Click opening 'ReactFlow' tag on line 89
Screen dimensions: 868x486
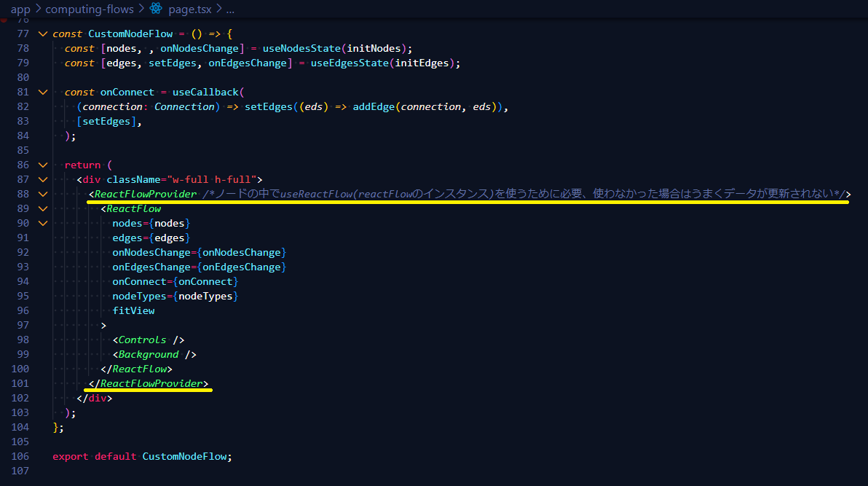[x=133, y=208]
